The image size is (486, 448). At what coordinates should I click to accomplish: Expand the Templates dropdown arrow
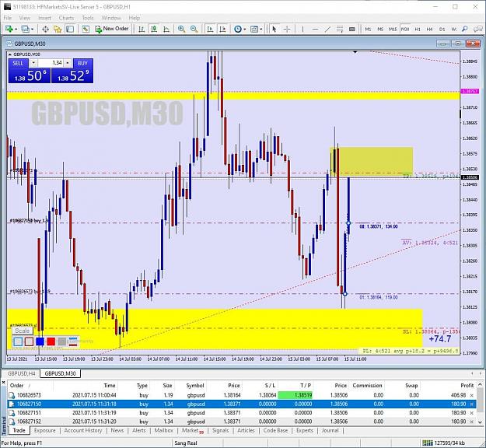[261, 29]
